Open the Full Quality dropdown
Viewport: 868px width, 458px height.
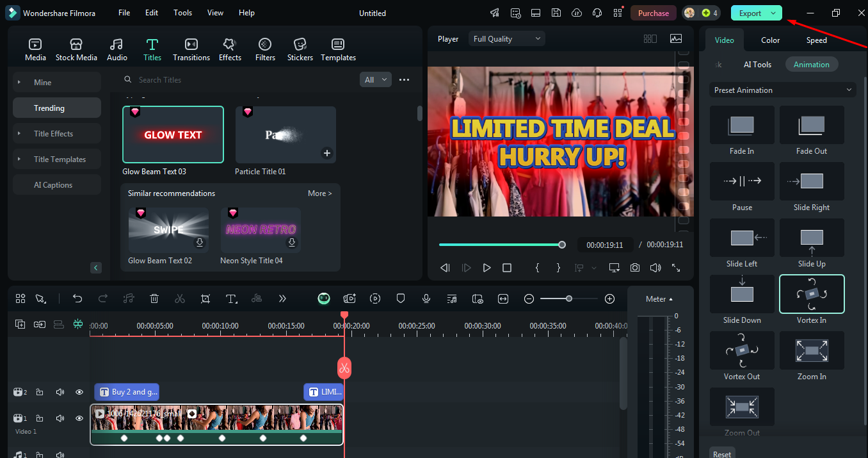(507, 39)
